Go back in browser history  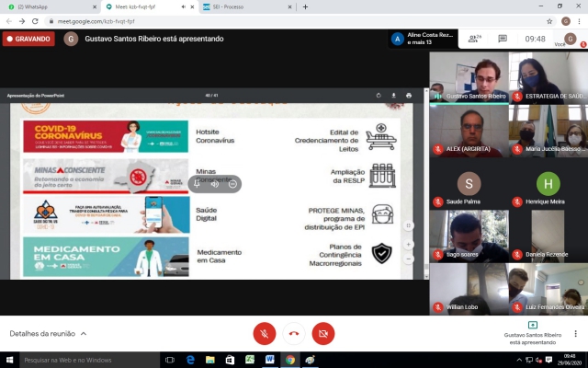[x=9, y=21]
